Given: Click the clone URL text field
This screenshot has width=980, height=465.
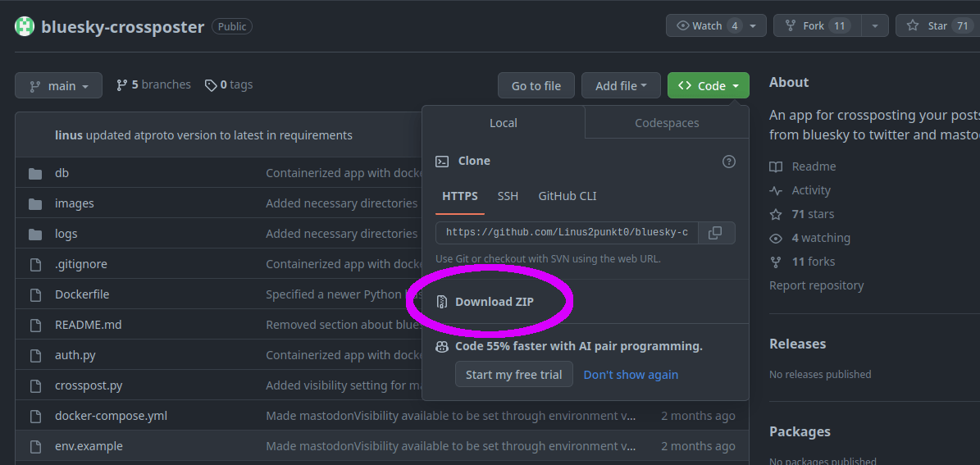Looking at the screenshot, I should pyautogui.click(x=567, y=233).
